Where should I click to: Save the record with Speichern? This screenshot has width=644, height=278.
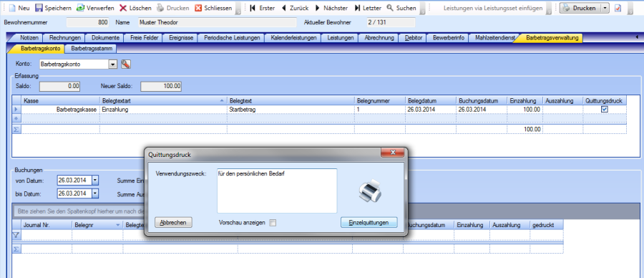tap(54, 8)
